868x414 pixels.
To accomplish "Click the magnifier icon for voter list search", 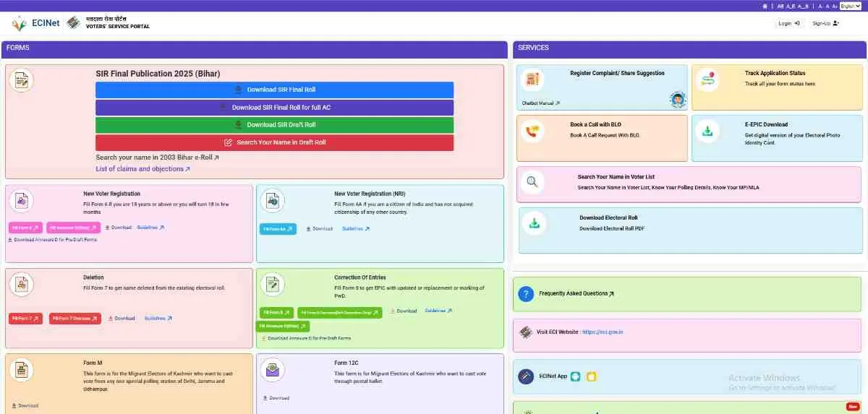I will tap(532, 181).
